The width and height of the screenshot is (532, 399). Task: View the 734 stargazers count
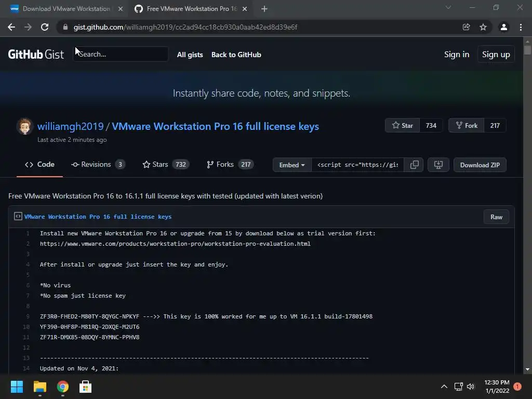pos(431,126)
